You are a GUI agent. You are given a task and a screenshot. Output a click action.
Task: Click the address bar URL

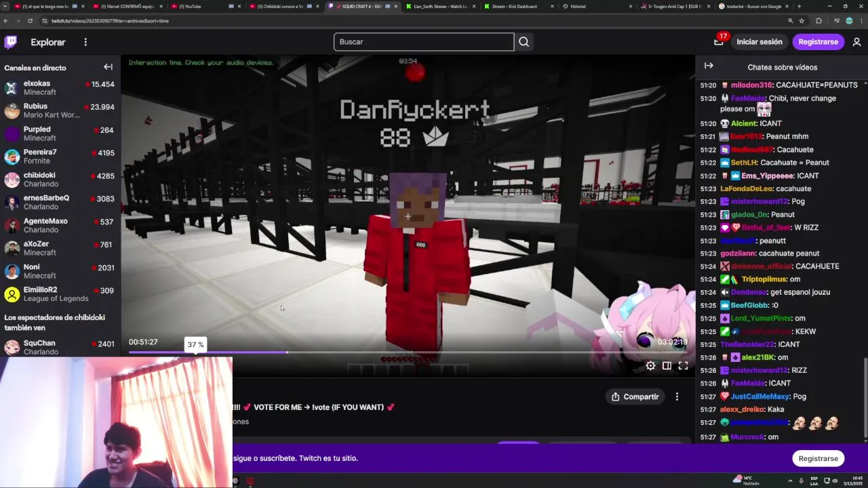[x=110, y=21]
